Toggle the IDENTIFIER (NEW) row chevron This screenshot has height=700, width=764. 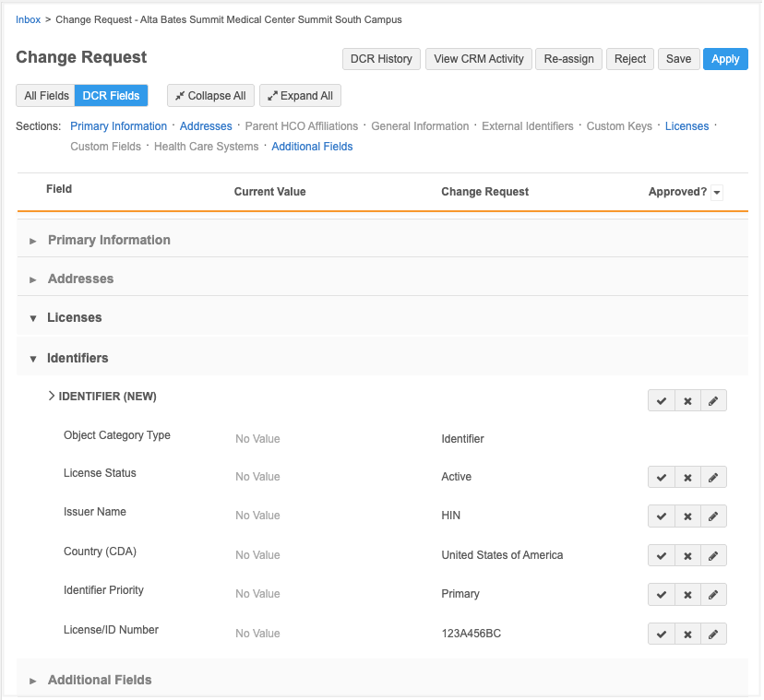point(51,396)
